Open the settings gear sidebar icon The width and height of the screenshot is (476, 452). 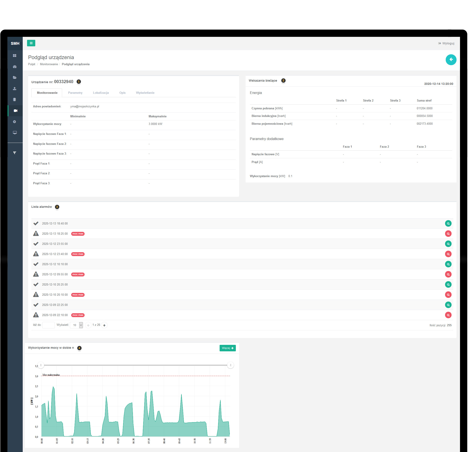[15, 122]
